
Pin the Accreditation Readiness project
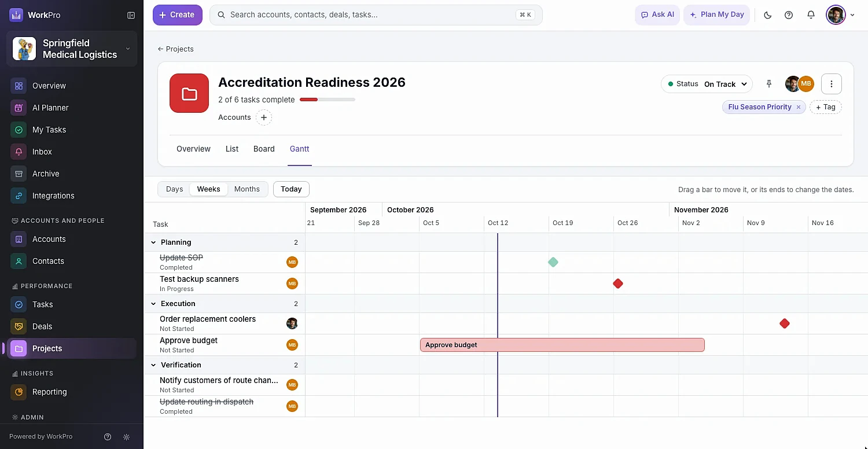[769, 84]
